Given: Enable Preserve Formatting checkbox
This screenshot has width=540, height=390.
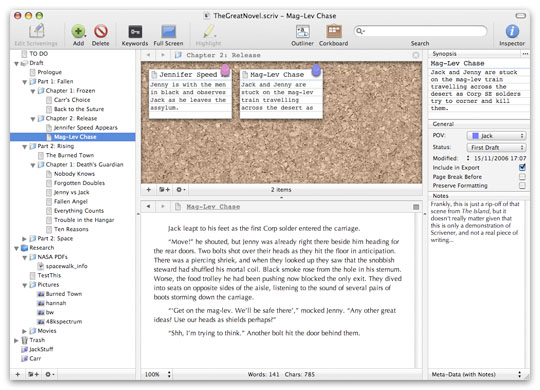Looking at the screenshot, I should pos(522,186).
